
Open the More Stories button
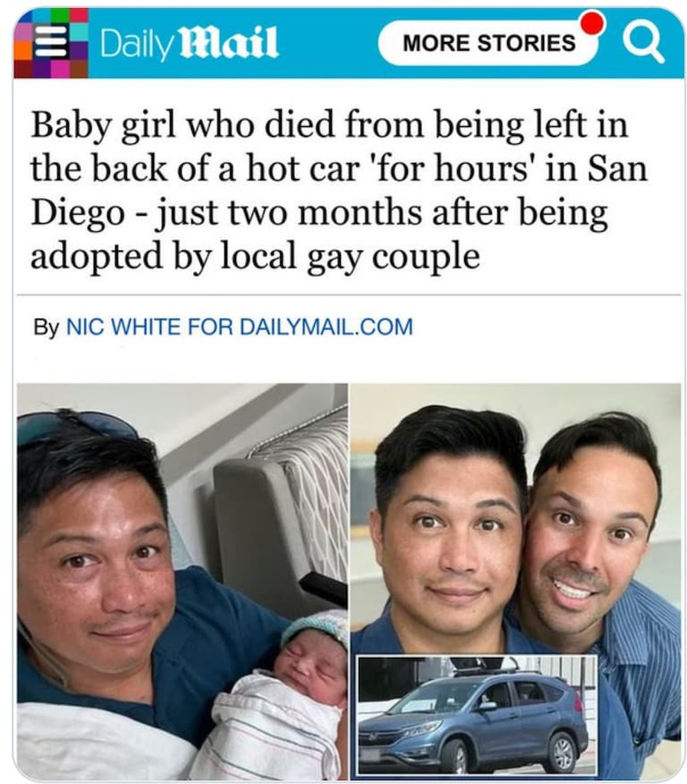(489, 43)
